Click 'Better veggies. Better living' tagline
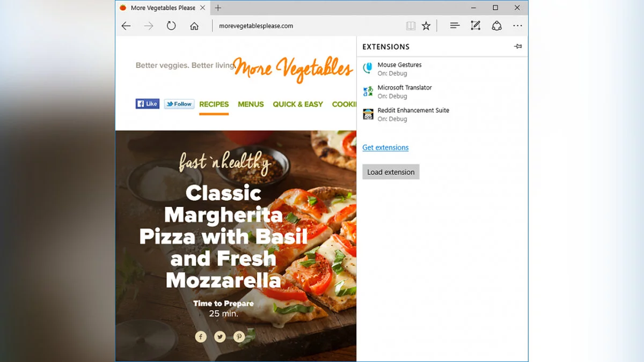The width and height of the screenshot is (644, 362). coord(185,65)
